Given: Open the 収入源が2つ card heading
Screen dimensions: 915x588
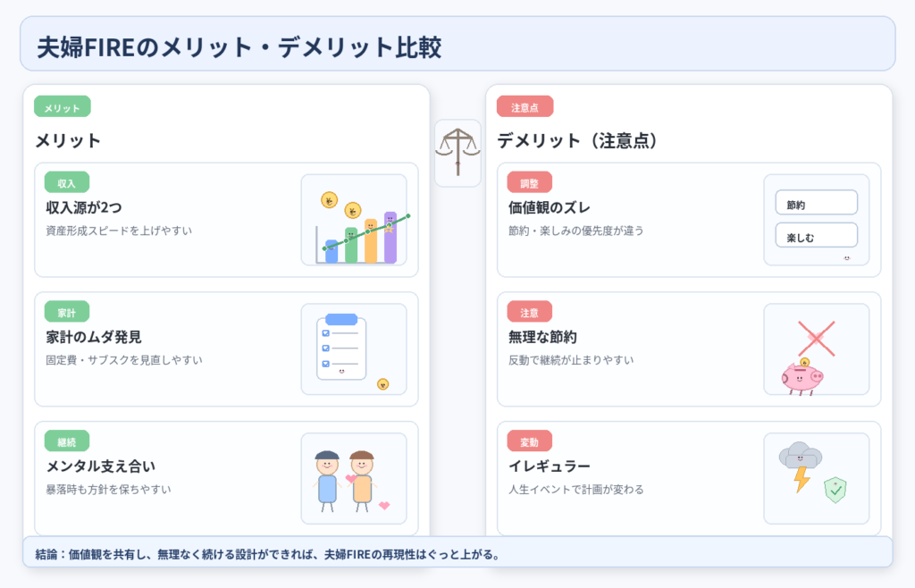Looking at the screenshot, I should (x=84, y=207).
